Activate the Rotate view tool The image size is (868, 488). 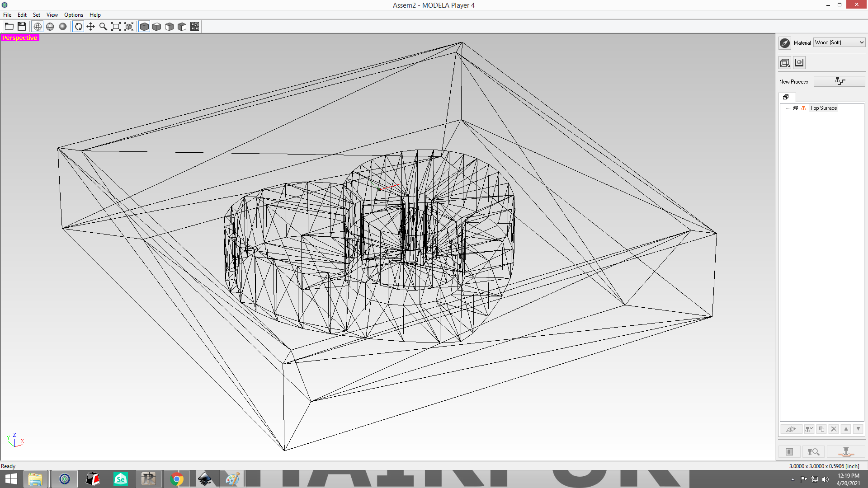point(78,27)
